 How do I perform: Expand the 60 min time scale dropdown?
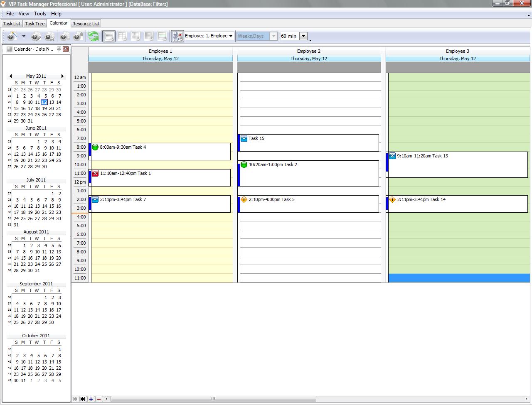tap(303, 36)
